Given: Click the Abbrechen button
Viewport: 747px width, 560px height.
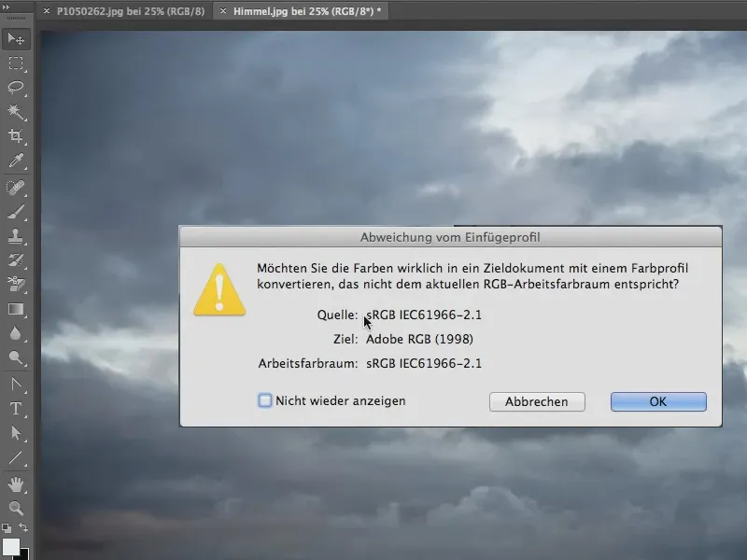Looking at the screenshot, I should [537, 401].
